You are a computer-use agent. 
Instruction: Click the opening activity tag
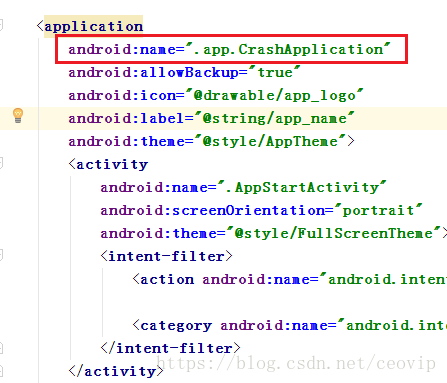(108, 164)
